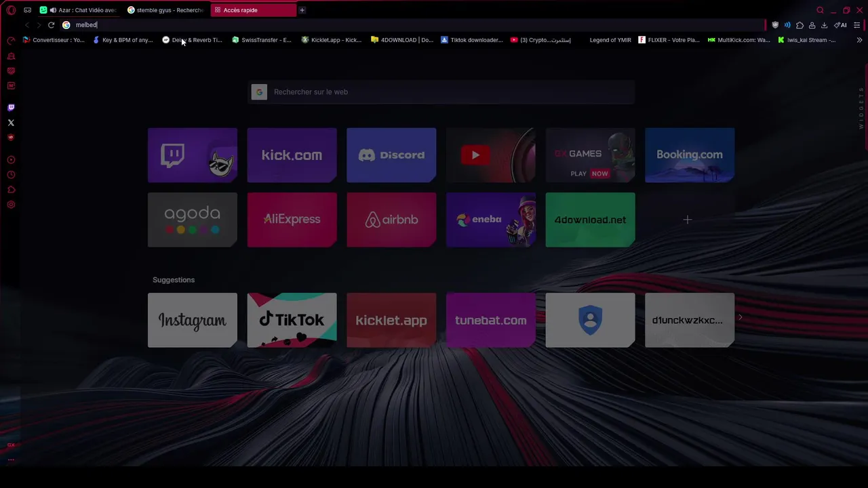Show next suggestions with the arrow
The height and width of the screenshot is (488, 868).
pyautogui.click(x=740, y=317)
